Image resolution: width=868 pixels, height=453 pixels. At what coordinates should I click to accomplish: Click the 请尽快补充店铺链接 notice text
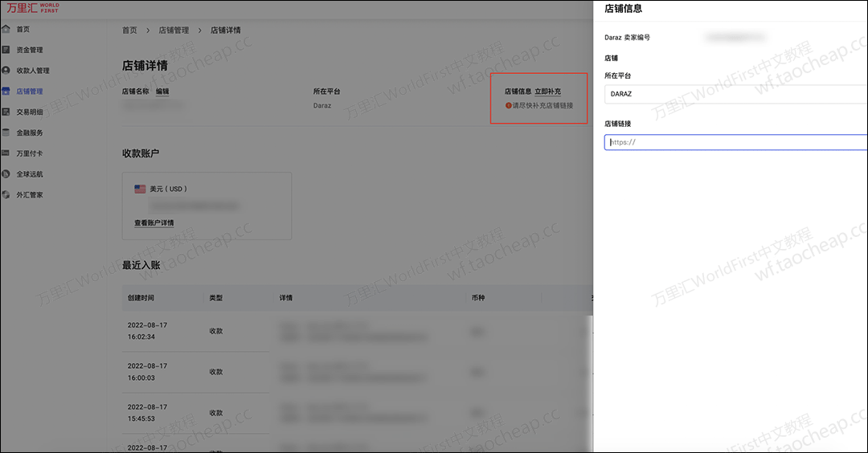(x=542, y=106)
